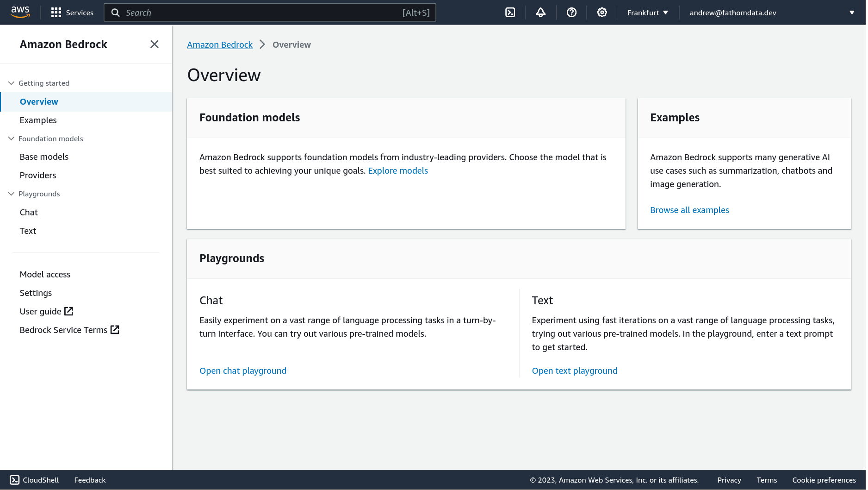Open the settings gear icon
This screenshot has height=490, width=868.
601,13
